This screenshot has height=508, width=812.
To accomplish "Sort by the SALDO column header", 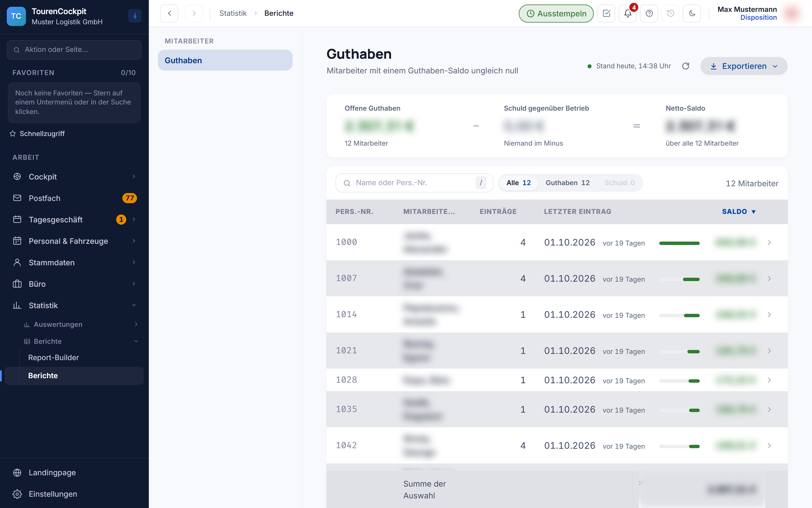I will click(x=738, y=212).
